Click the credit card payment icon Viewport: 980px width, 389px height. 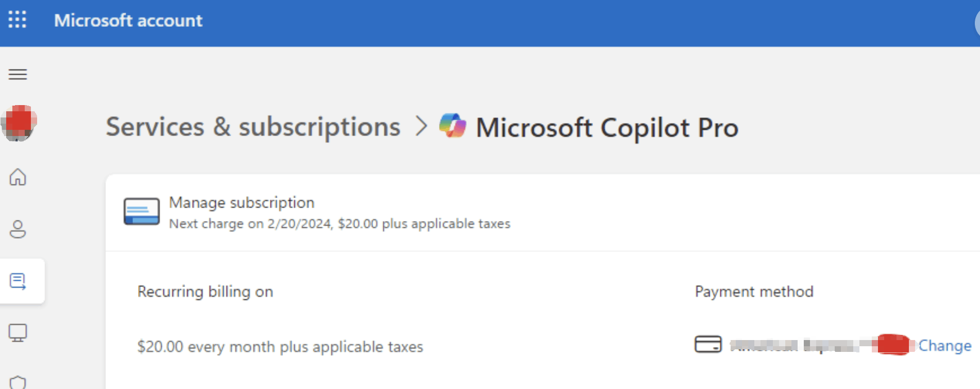pyautogui.click(x=708, y=344)
